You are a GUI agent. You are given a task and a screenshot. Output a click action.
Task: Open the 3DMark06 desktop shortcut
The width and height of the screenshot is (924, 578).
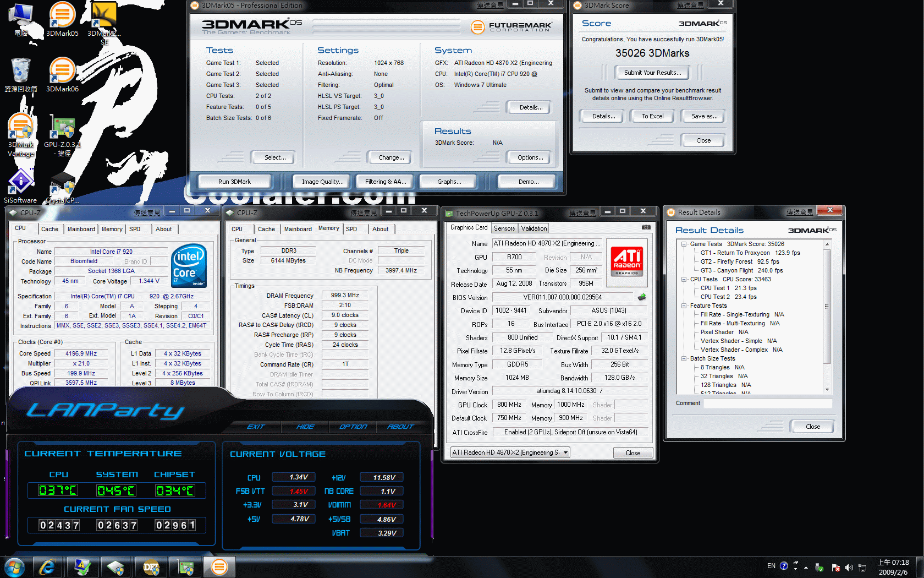click(62, 75)
